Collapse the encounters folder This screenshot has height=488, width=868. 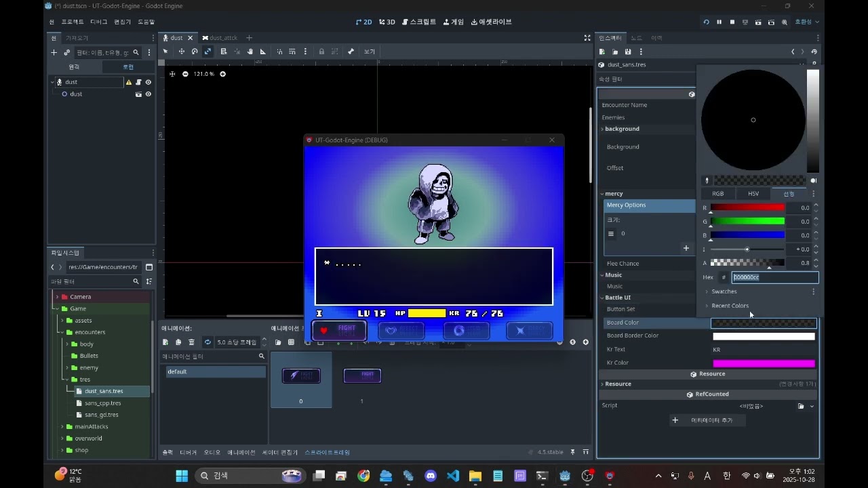62,332
